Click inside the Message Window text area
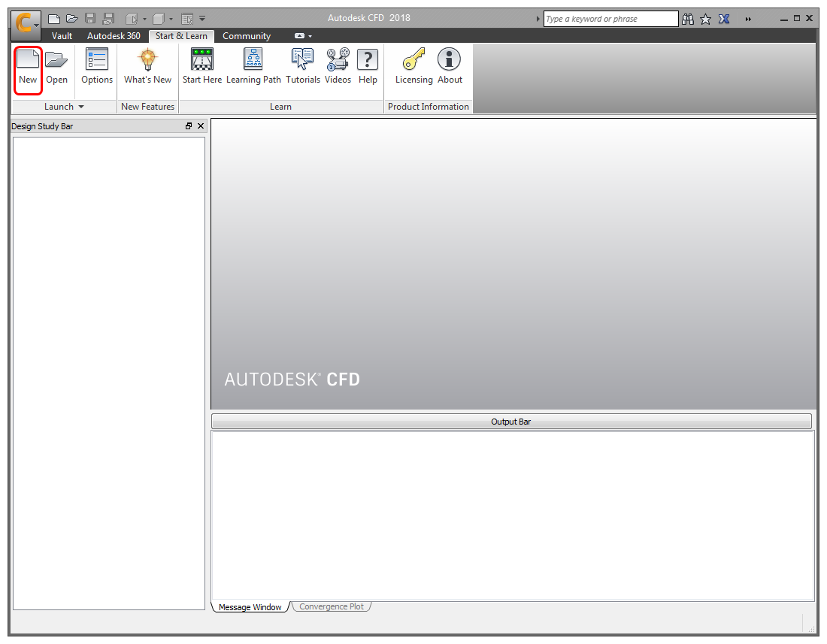The image size is (827, 644). (x=513, y=516)
